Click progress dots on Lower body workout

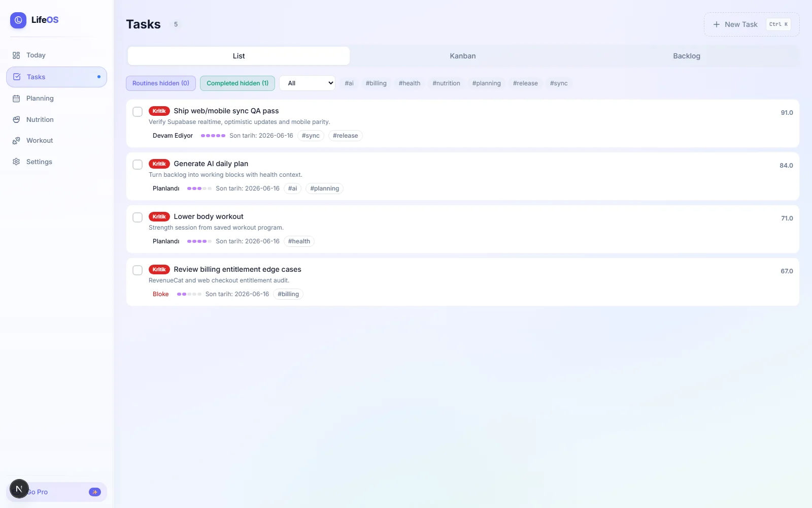click(x=199, y=241)
